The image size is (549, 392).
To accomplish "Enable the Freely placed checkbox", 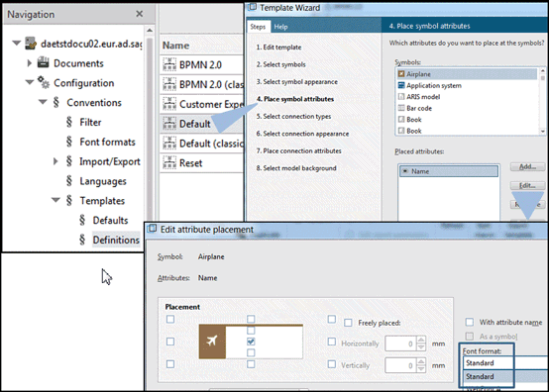I will point(348,323).
